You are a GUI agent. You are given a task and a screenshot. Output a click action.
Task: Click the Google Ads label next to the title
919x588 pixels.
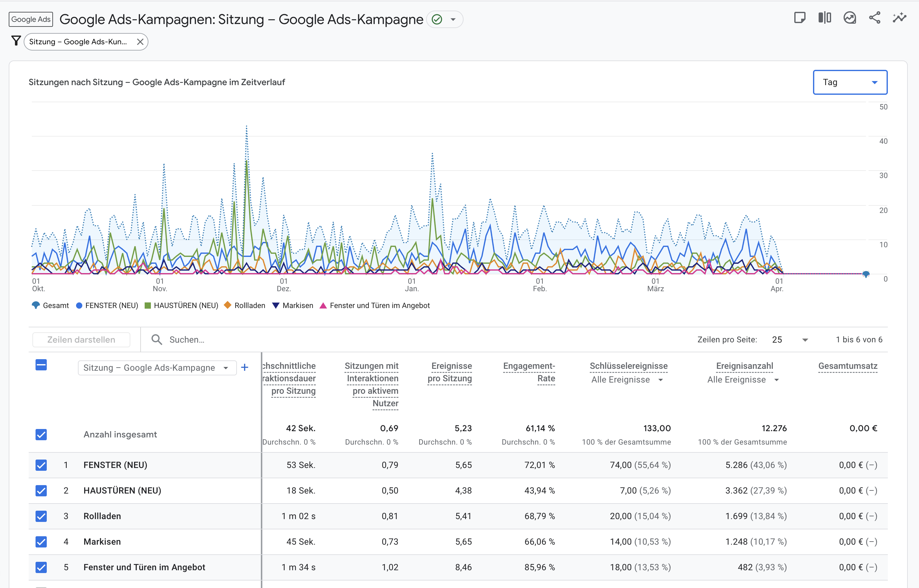[x=30, y=19]
